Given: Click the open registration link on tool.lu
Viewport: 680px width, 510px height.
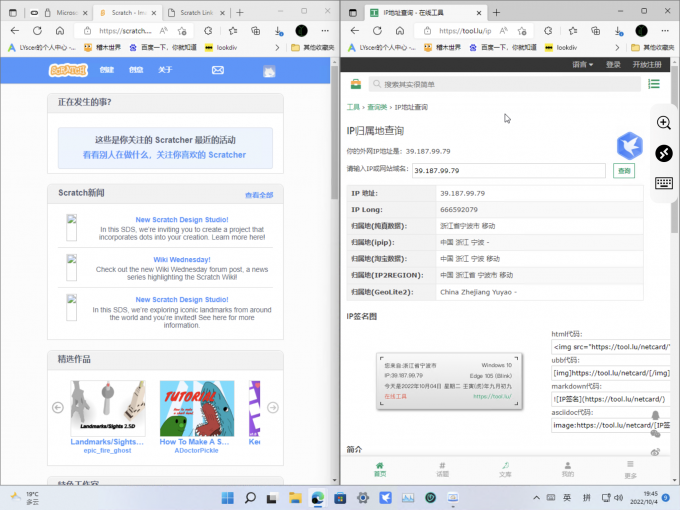Looking at the screenshot, I should tap(647, 65).
